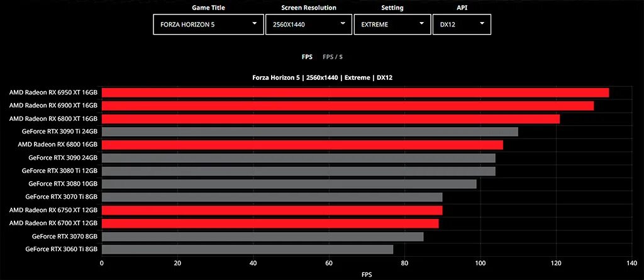Viewport: 644px width, 280px height.
Task: Click the 20 tick on the x-axis
Action: [177, 263]
